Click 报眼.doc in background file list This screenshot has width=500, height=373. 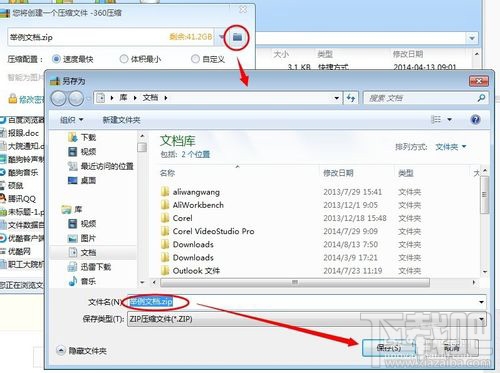point(22,133)
